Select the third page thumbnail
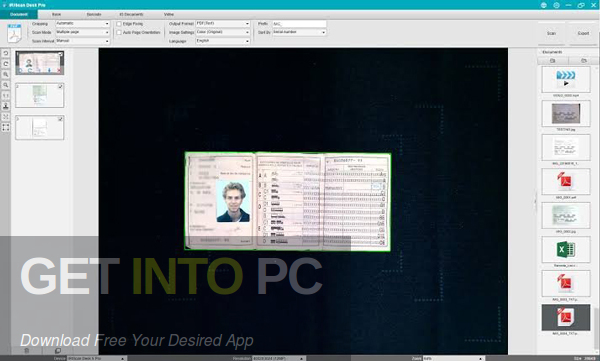 pos(39,127)
